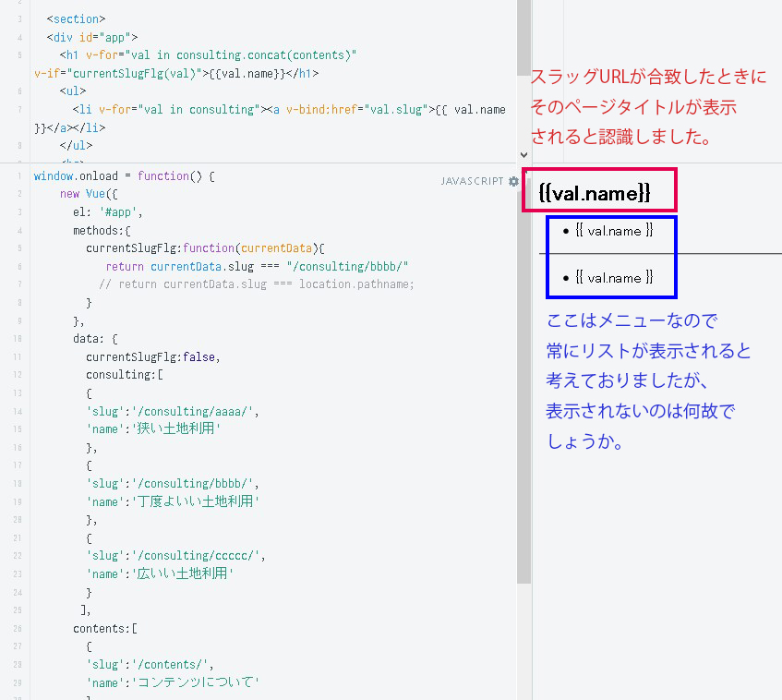Open the first {{ val.name }} list link
The image size is (782, 700).
613,231
